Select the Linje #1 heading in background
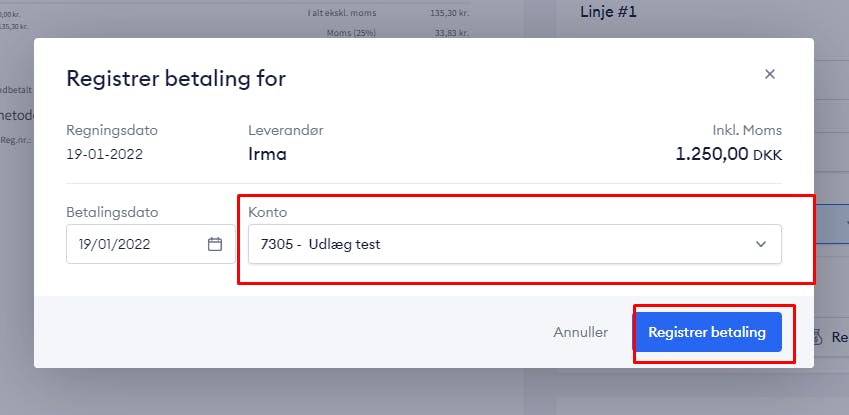Image resolution: width=849 pixels, height=415 pixels. 608,12
